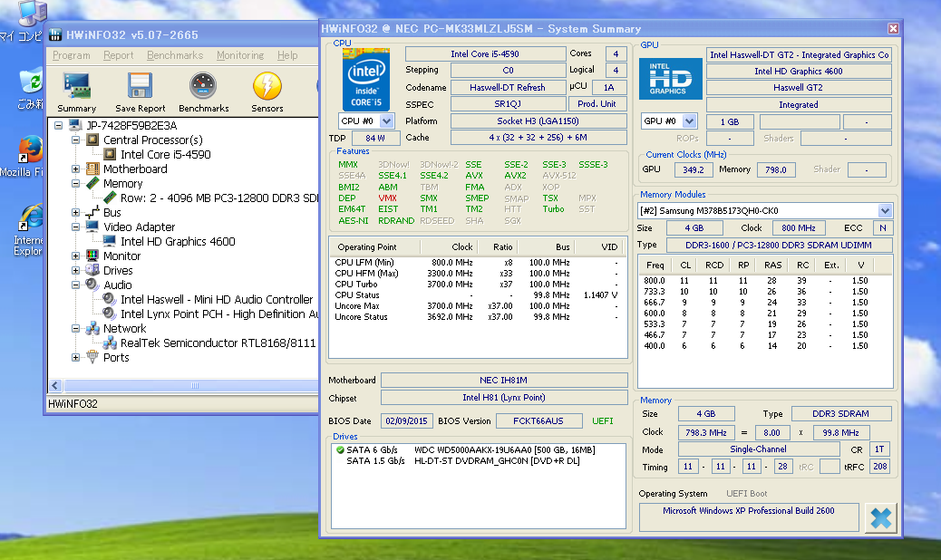This screenshot has width=941, height=560.
Task: Collapse the Video Adapter node
Action: tap(75, 227)
